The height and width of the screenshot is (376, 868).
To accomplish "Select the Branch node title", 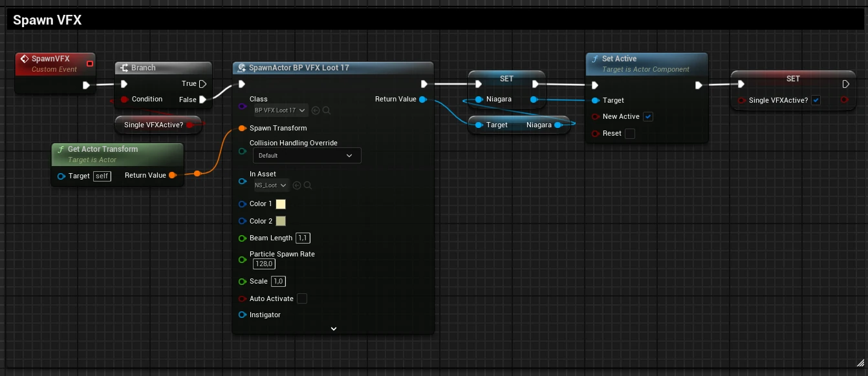I will (144, 68).
